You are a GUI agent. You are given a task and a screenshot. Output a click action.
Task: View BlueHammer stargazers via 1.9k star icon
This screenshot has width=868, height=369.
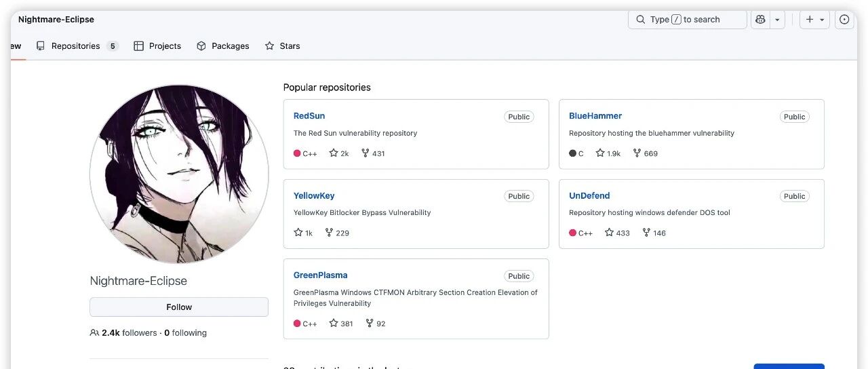point(608,153)
